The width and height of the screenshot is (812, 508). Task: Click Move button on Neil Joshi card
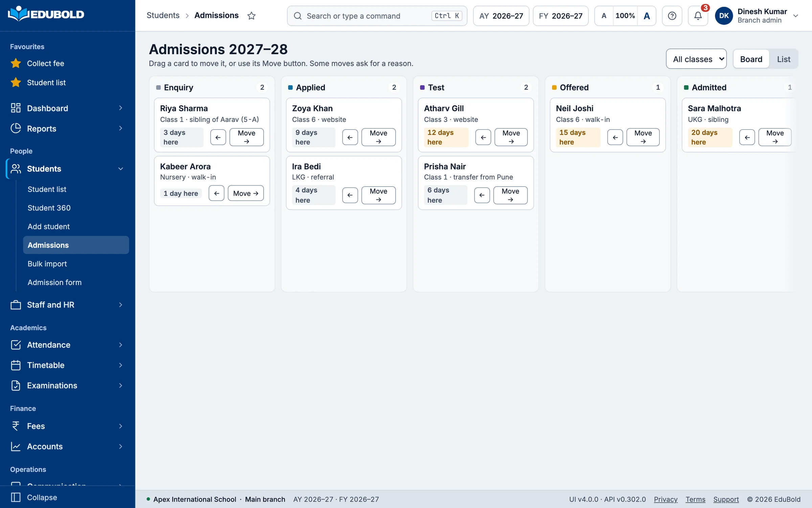(x=643, y=137)
